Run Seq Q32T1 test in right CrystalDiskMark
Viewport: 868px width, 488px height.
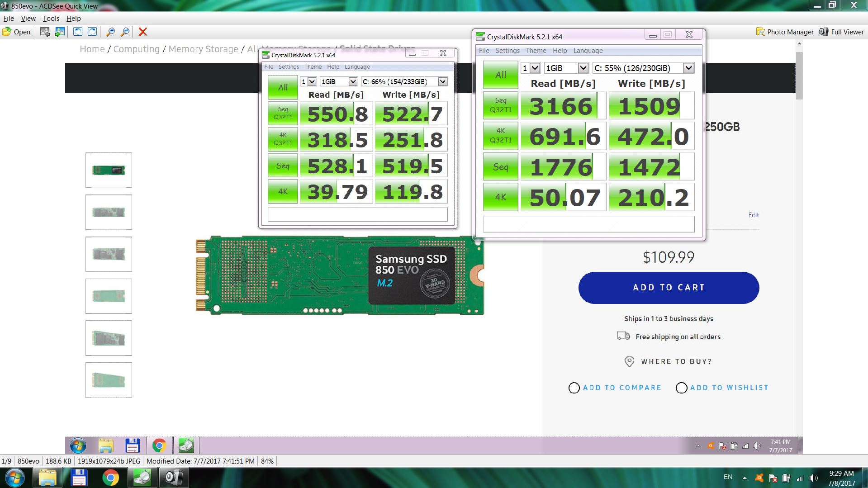[x=500, y=105]
